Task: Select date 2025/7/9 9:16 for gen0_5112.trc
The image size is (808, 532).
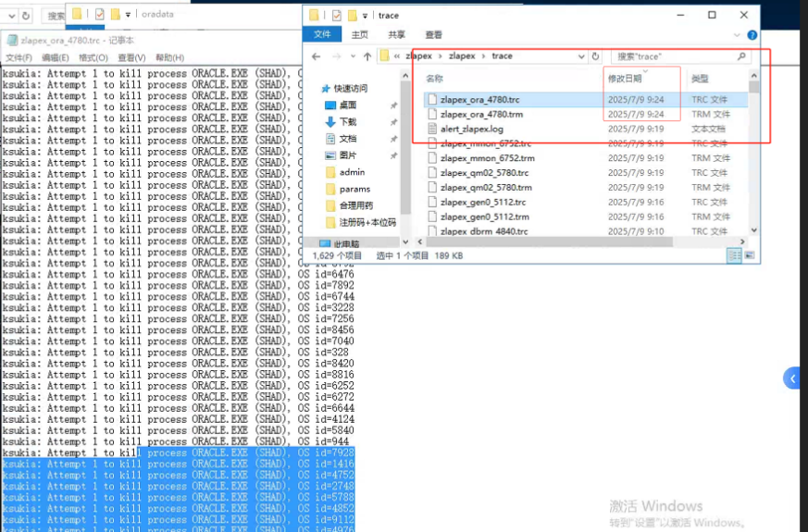Action: point(635,203)
